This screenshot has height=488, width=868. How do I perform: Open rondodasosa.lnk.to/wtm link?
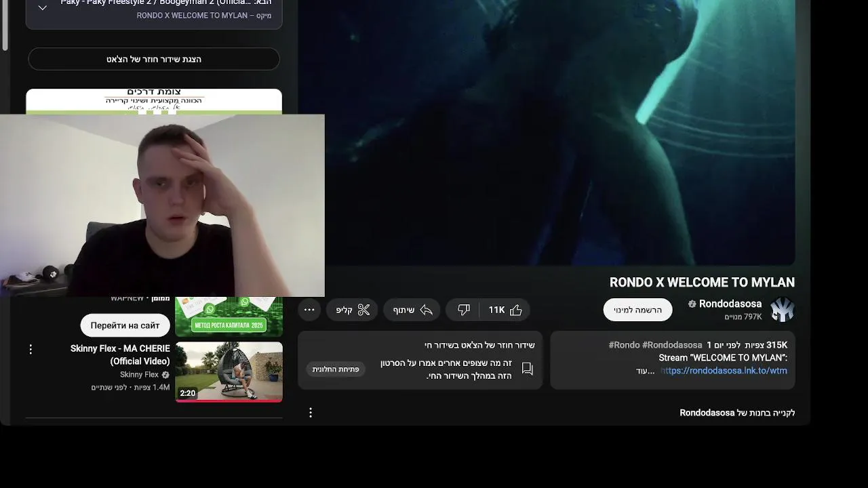724,371
